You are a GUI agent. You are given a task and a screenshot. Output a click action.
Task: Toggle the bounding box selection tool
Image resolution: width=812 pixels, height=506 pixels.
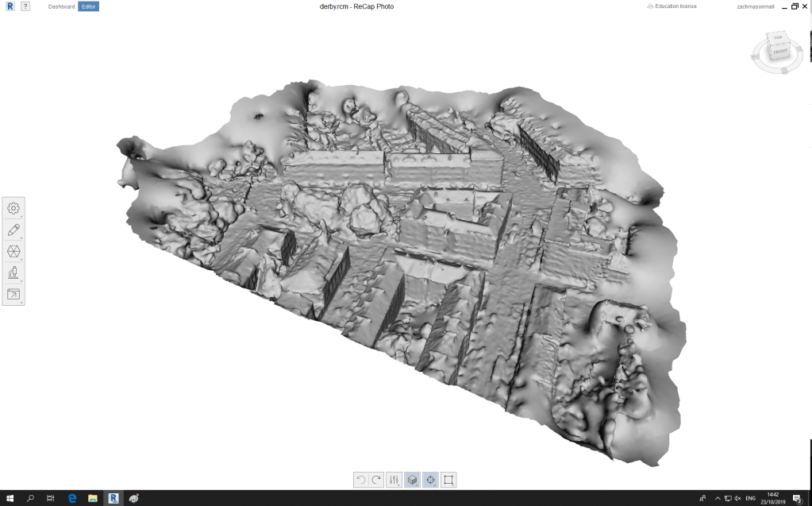point(448,480)
